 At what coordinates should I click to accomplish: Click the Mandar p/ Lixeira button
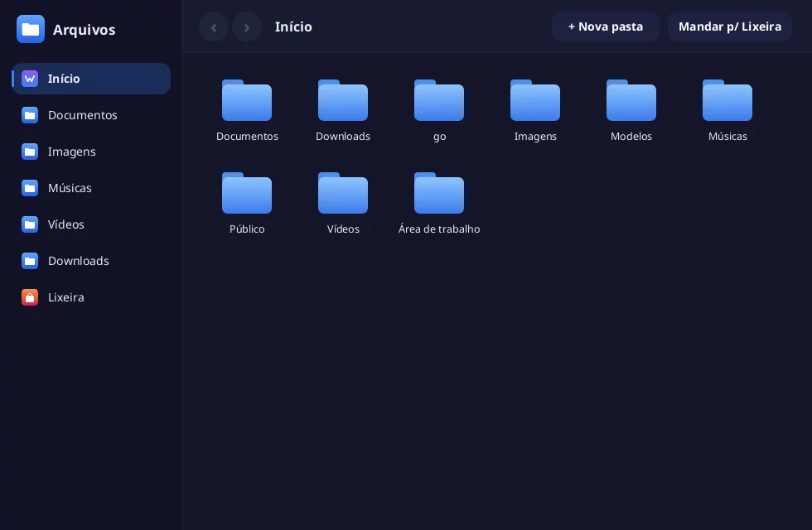point(730,26)
